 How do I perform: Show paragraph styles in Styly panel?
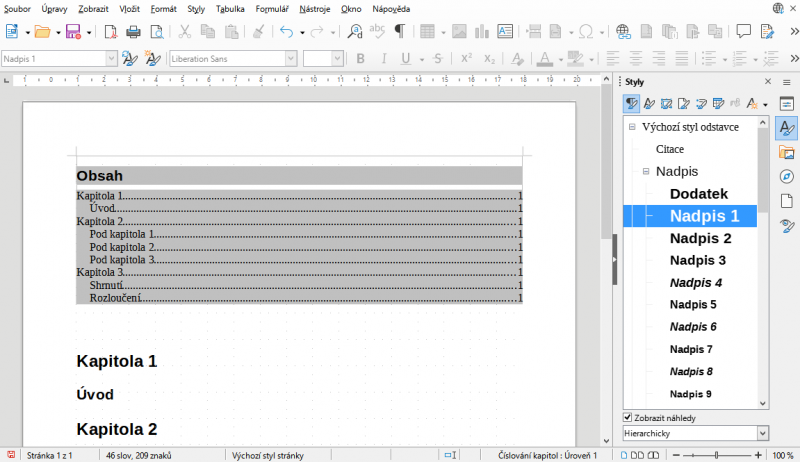tap(632, 104)
